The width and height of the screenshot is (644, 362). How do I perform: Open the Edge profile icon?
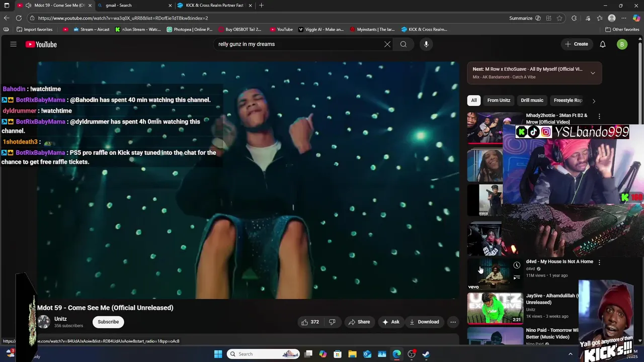click(x=612, y=18)
